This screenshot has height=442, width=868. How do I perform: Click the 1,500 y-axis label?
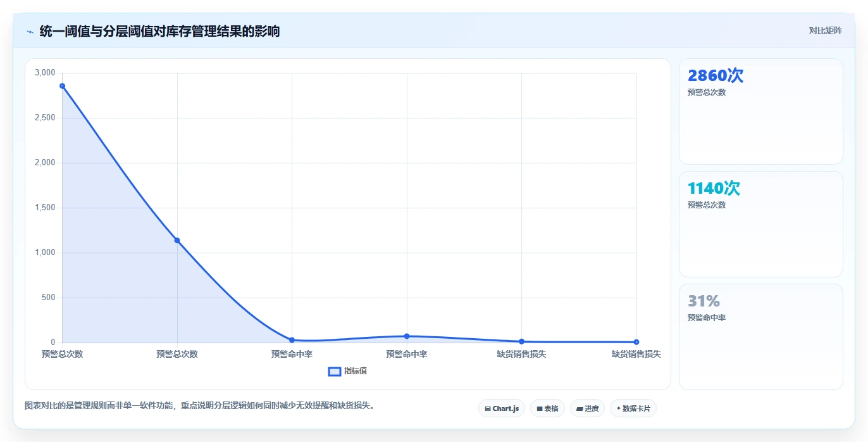click(45, 208)
